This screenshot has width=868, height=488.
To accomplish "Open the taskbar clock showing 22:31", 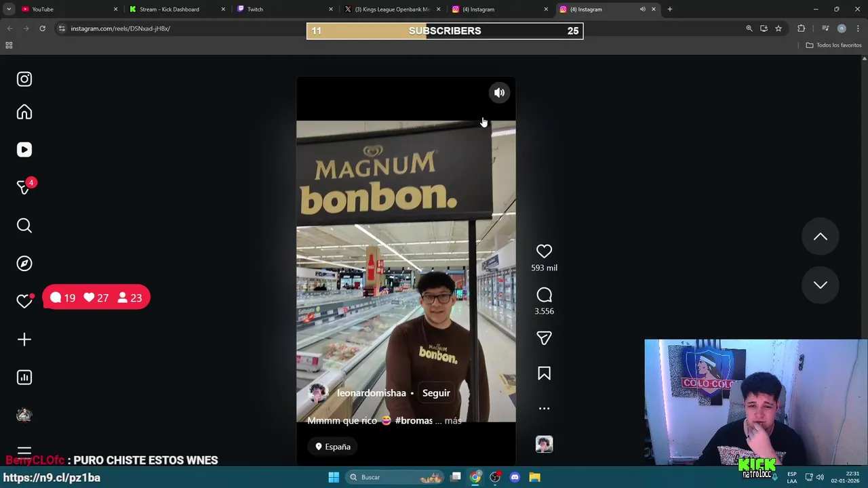I will [845, 477].
